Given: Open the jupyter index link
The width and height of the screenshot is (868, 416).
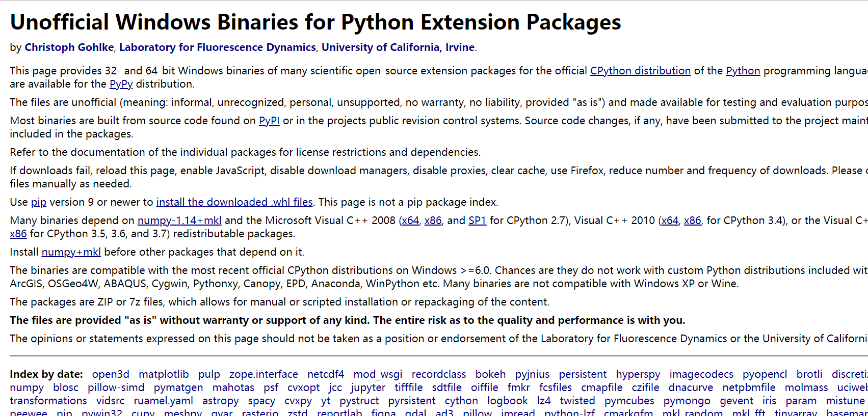Looking at the screenshot, I should pyautogui.click(x=368, y=387).
